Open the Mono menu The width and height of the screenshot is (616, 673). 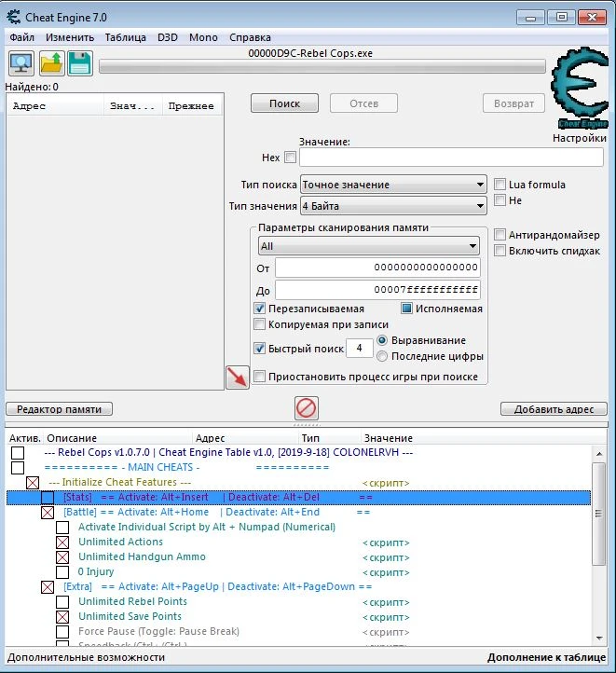tap(203, 37)
